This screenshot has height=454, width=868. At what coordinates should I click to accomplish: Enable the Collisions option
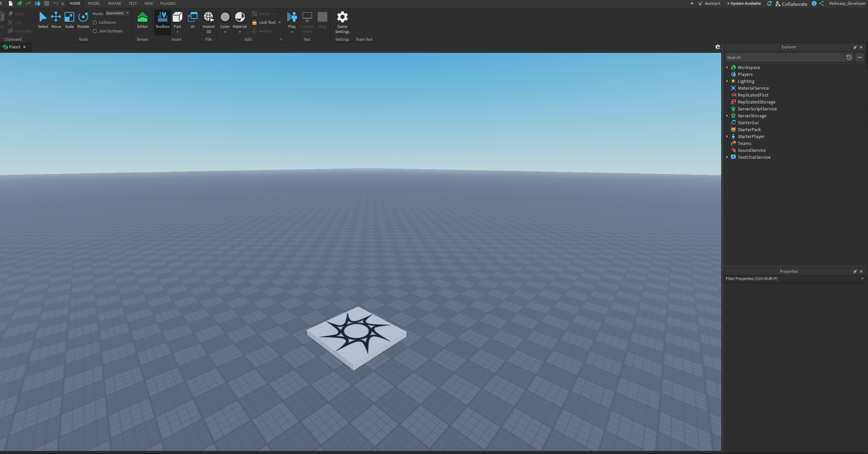coord(95,22)
